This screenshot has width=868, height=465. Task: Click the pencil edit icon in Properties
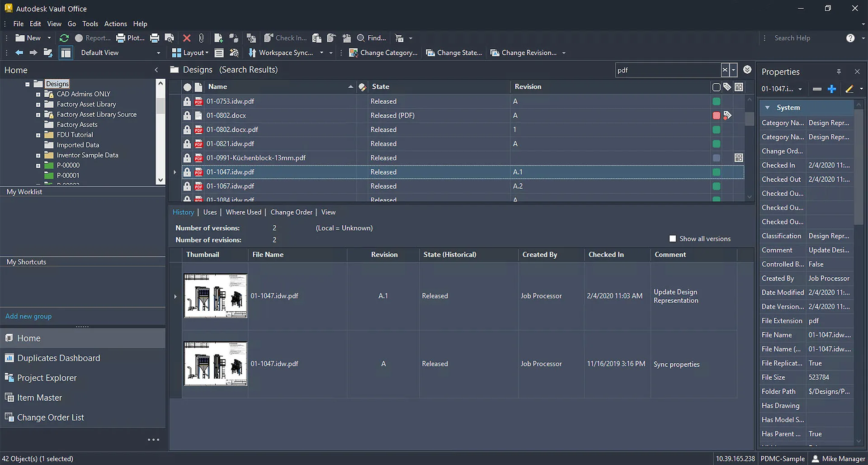pyautogui.click(x=849, y=89)
